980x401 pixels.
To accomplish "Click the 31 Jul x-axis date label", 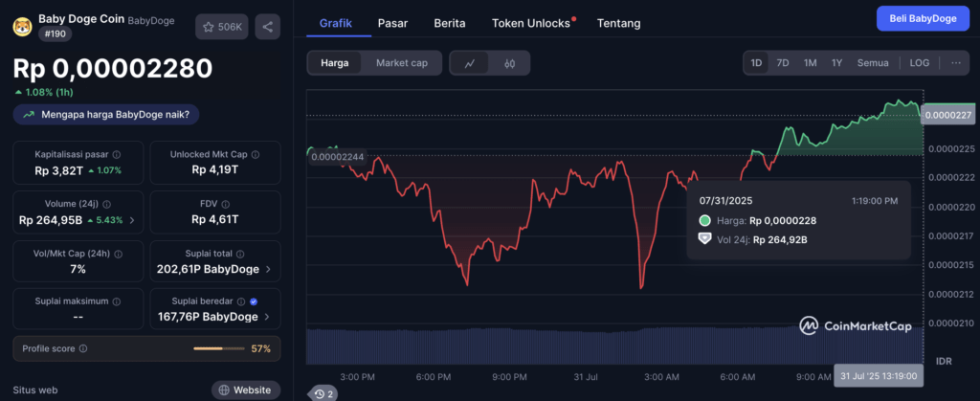I will [x=584, y=377].
